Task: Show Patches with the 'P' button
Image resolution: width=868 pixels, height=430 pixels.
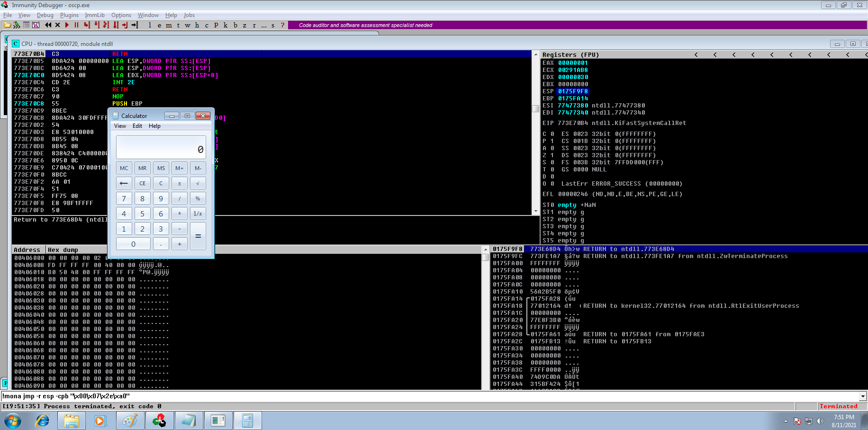Action: (x=216, y=25)
